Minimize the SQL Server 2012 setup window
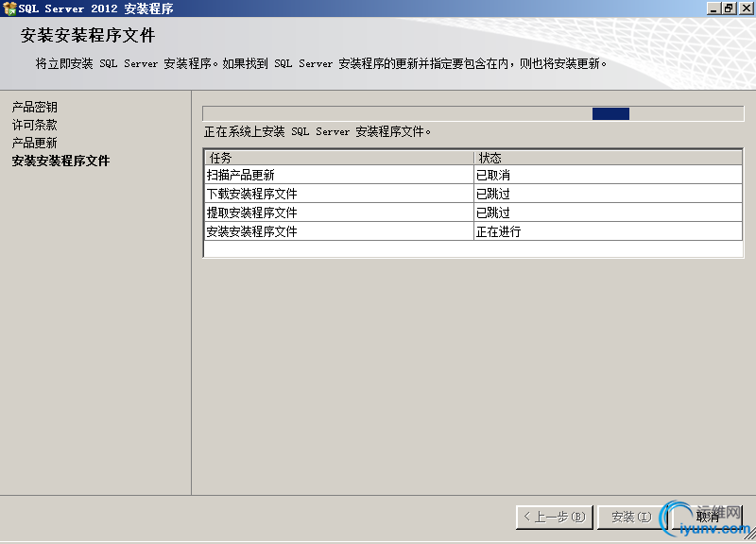Viewport: 756px width, 544px height. click(713, 8)
